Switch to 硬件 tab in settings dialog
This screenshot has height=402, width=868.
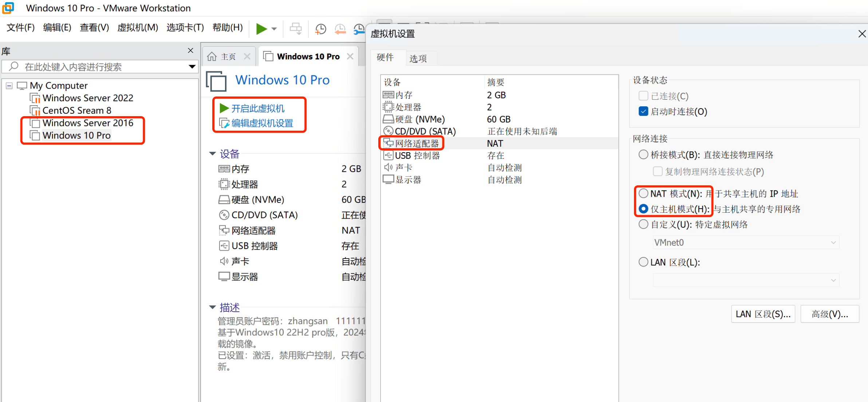[x=385, y=58]
